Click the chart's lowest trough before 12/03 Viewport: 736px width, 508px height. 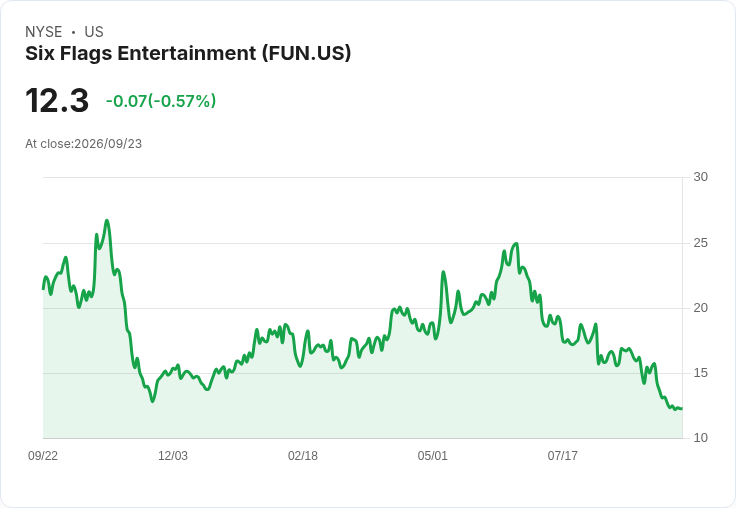click(x=152, y=401)
